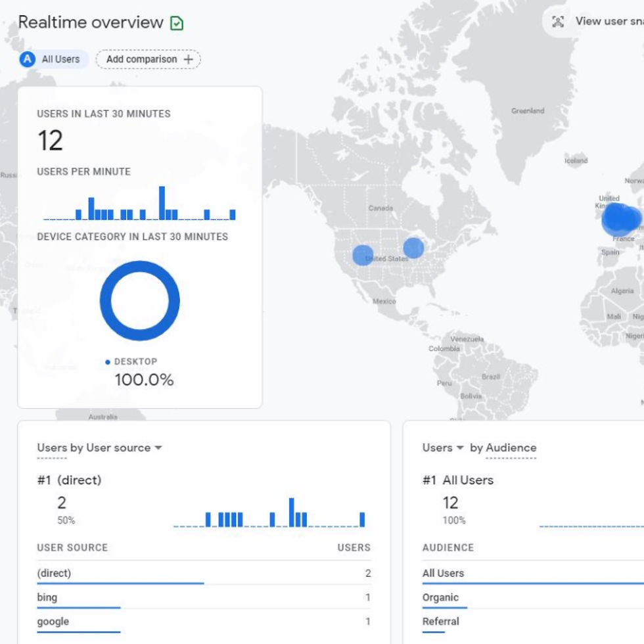Click the Great Lakes area map bubble

point(413,248)
